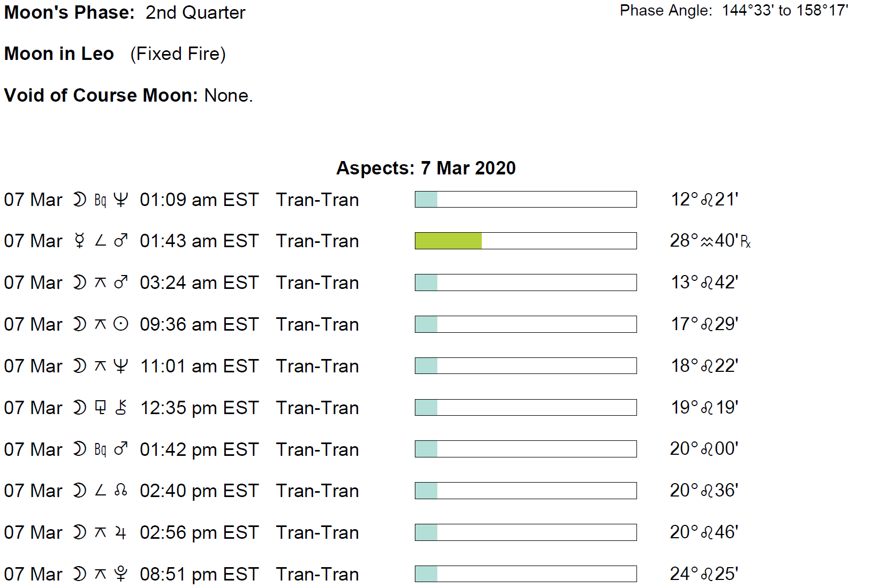The image size is (872, 588).
Task: Click the Neptune glyph in the 01:09 am row
Action: (121, 200)
